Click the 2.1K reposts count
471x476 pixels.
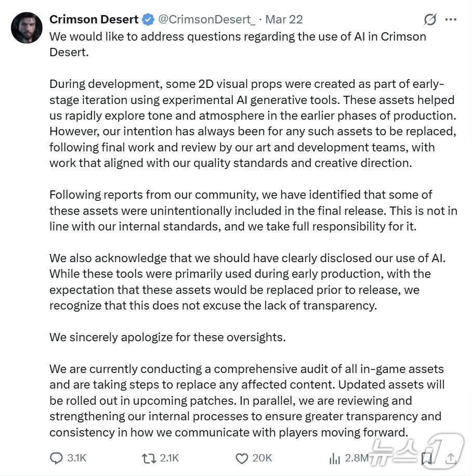169,458
